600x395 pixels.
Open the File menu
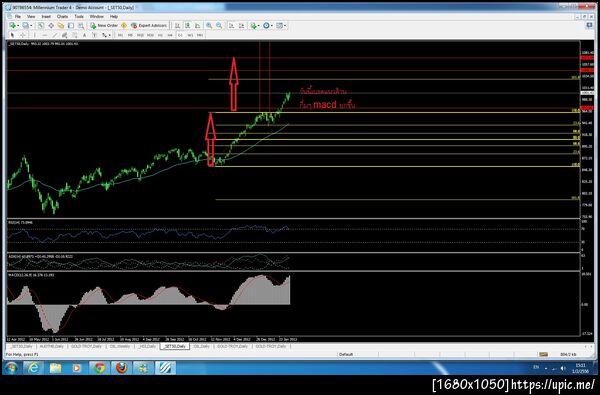(x=18, y=16)
